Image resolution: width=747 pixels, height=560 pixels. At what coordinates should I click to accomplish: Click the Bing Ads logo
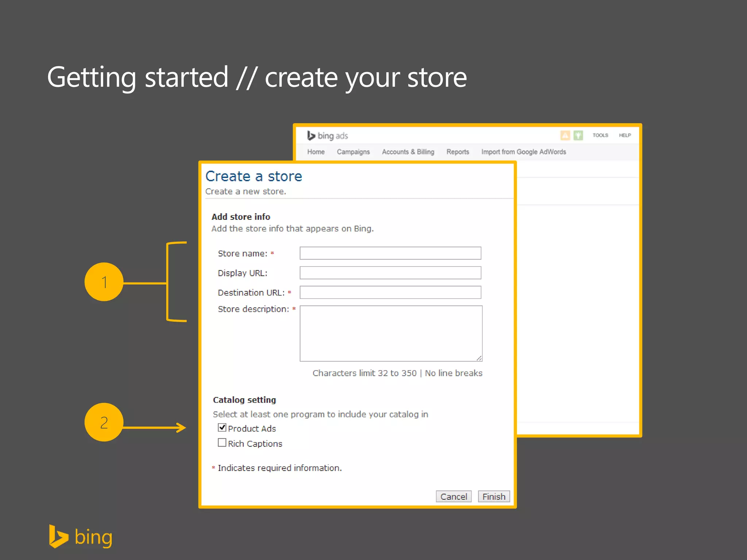tap(328, 136)
